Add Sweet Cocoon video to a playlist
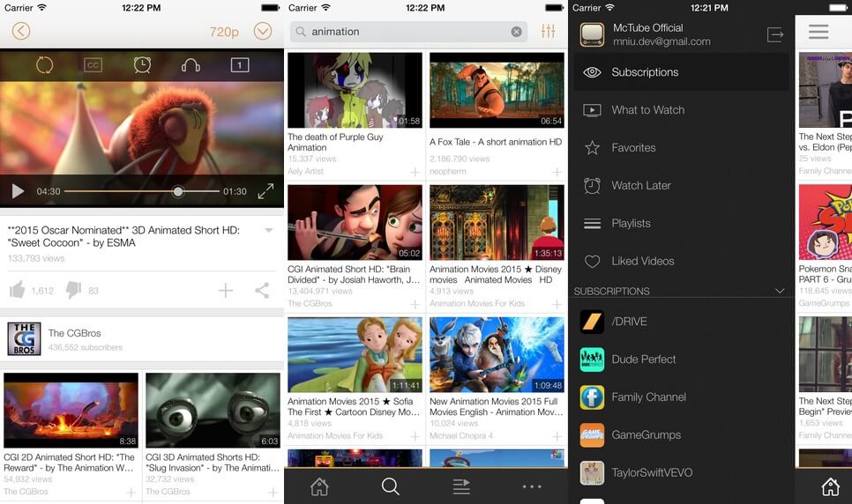 226,291
